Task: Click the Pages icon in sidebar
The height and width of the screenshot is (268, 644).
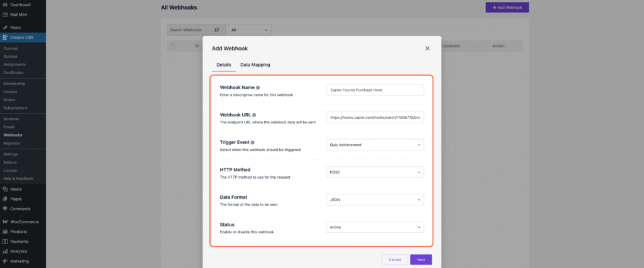Action: (x=5, y=199)
